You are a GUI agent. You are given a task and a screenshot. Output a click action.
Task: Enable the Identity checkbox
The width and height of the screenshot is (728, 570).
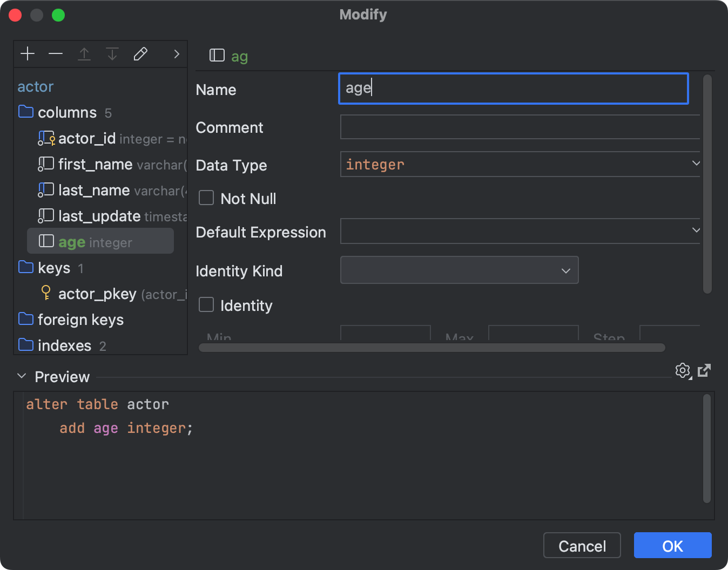[x=206, y=304]
